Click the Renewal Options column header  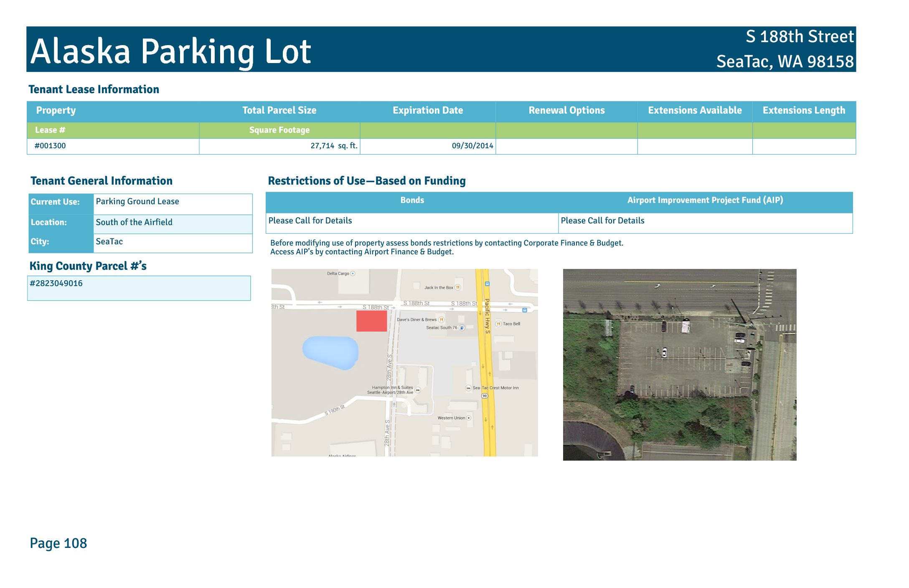[x=566, y=111]
